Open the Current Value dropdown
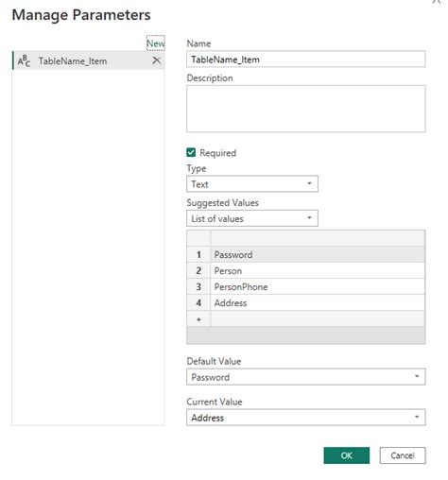 click(305, 418)
